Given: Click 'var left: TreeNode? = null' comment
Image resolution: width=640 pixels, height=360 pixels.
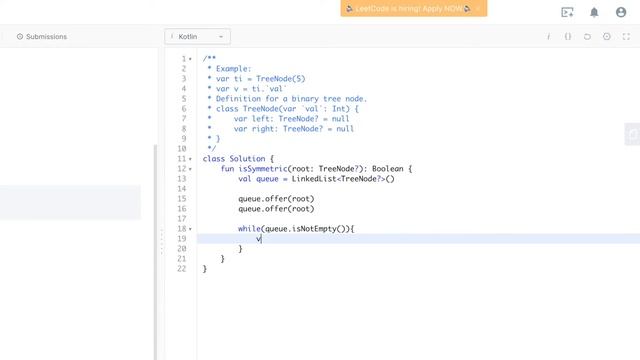Looking at the screenshot, I should point(291,119).
